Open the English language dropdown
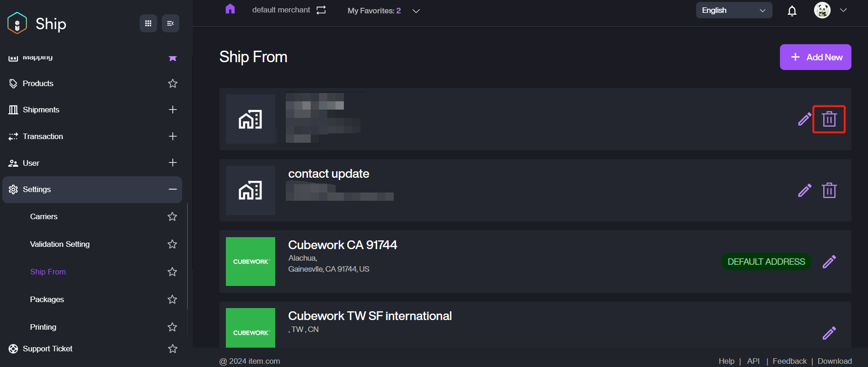 733,10
